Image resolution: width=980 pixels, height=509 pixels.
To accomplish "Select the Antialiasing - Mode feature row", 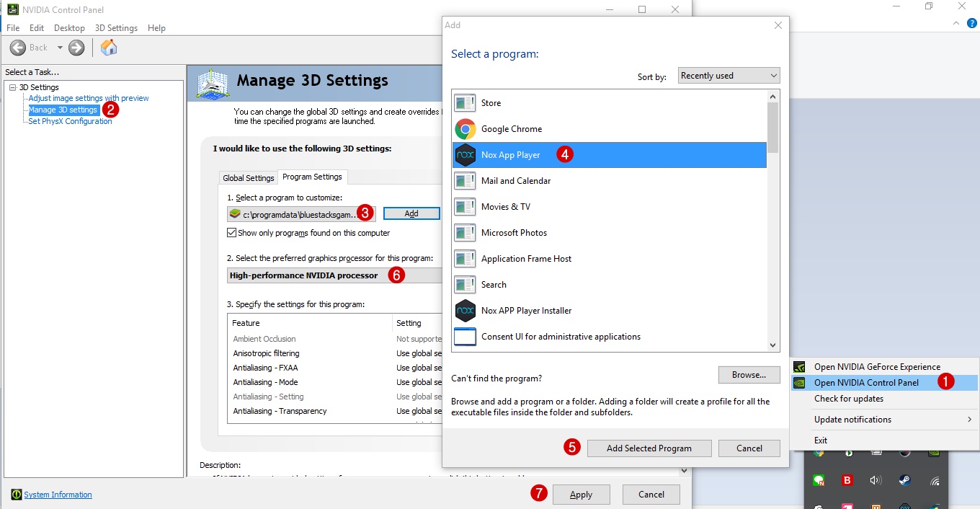I will click(335, 382).
